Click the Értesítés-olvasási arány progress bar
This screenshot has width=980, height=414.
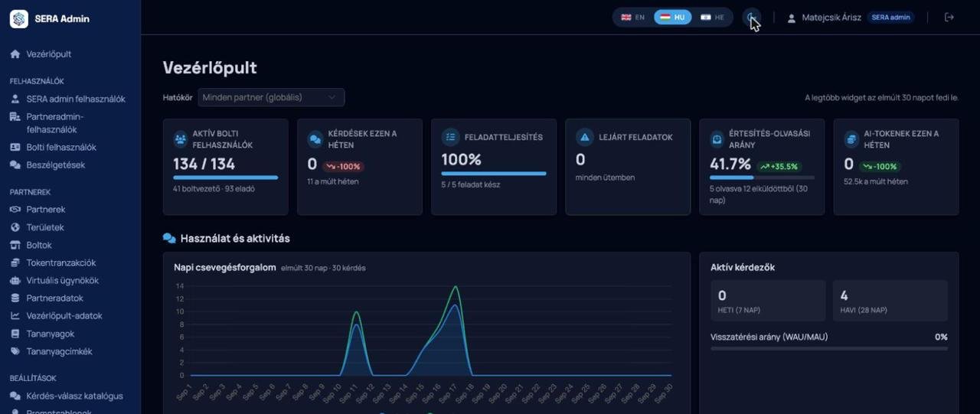(762, 178)
